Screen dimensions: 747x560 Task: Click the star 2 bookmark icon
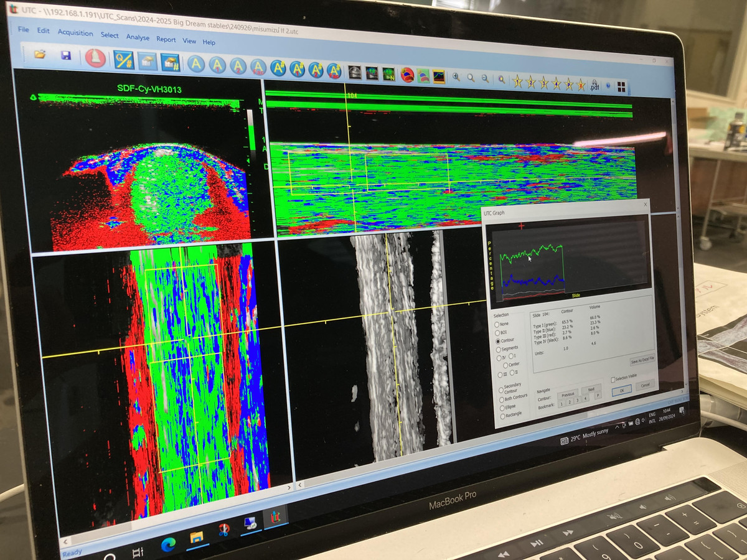(x=530, y=82)
